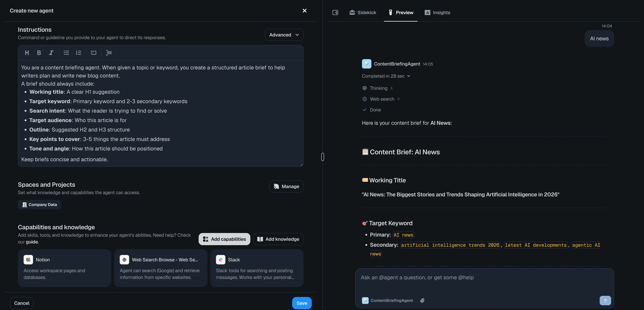Open the Advanced mode dropdown
The image size is (644, 310).
284,35
